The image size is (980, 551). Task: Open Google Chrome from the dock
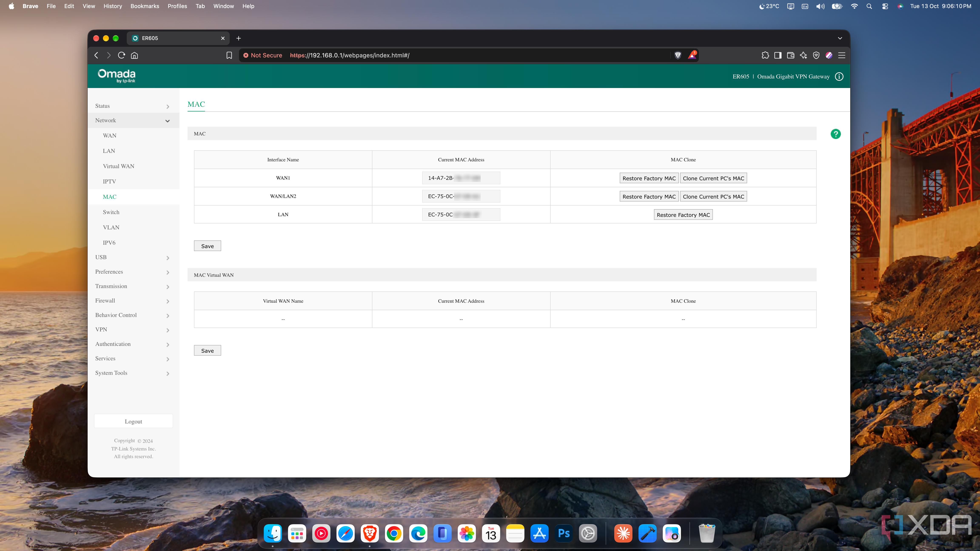click(394, 534)
